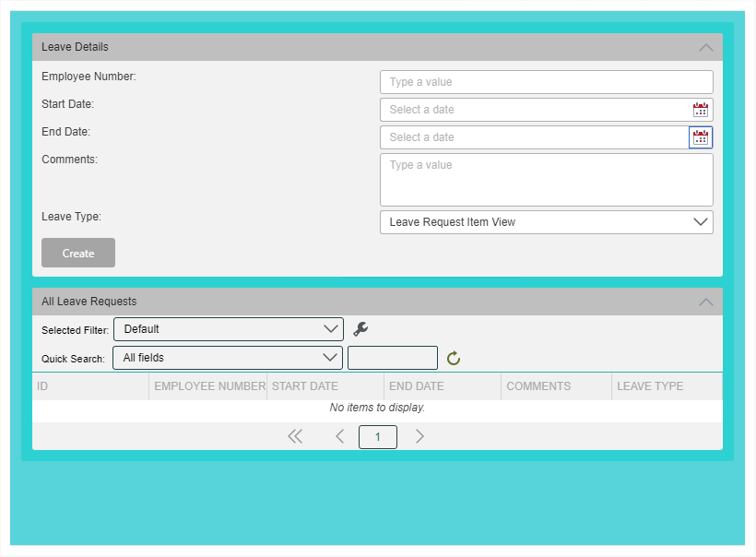Collapse the All Leave Requests panel
The width and height of the screenshot is (756, 557).
706,302
